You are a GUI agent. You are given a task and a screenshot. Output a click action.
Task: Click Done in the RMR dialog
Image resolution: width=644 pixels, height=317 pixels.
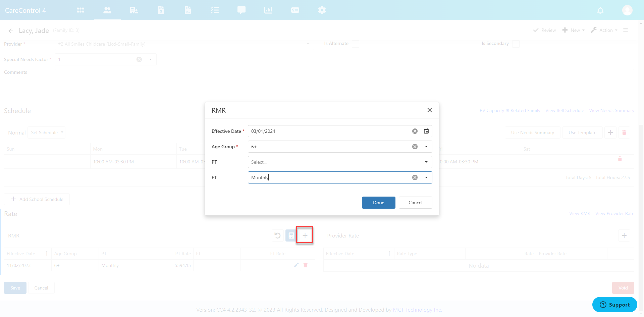tap(379, 203)
